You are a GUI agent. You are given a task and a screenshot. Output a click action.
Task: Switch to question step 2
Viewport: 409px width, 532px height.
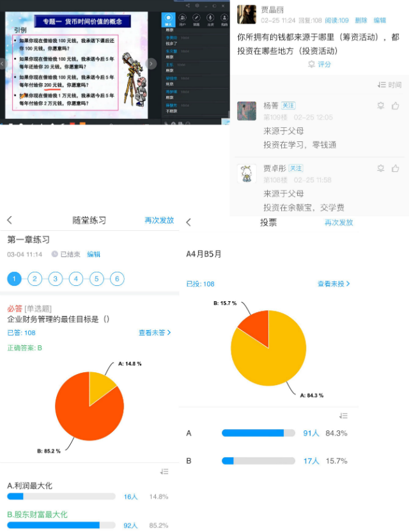(35, 279)
